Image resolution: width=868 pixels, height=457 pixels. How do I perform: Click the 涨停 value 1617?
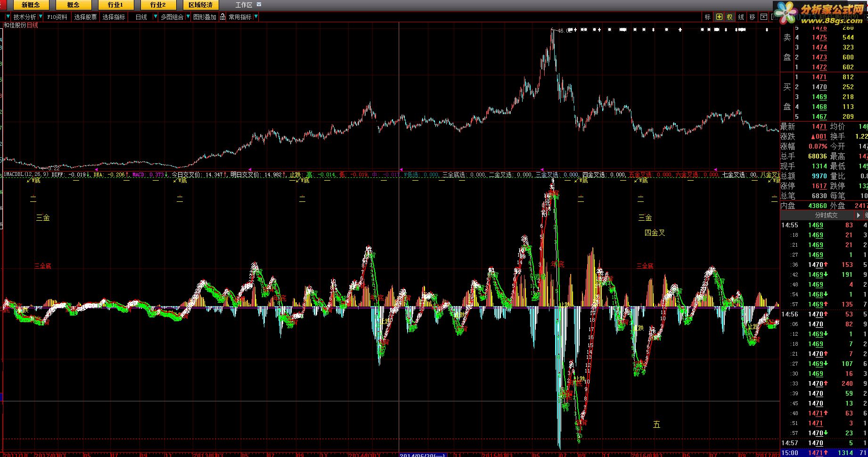pos(819,186)
